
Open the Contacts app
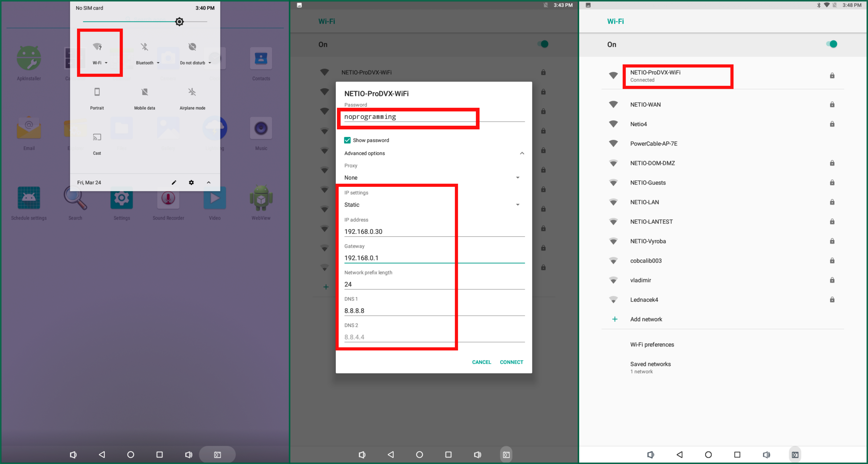click(x=261, y=63)
